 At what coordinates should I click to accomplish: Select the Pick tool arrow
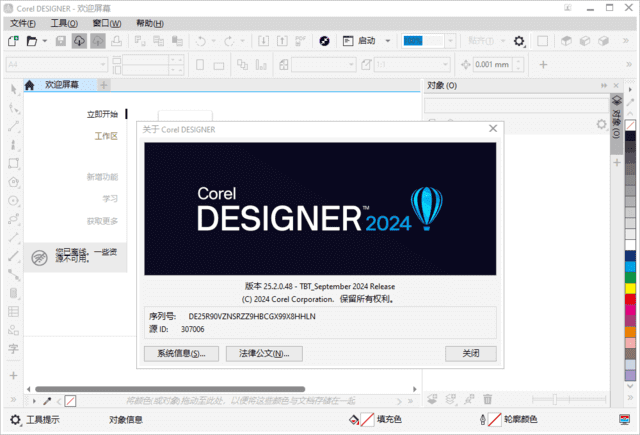tap(13, 89)
